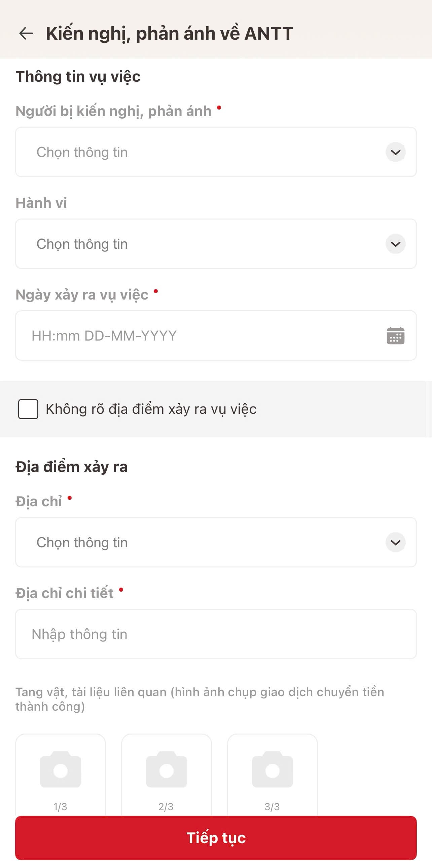Tap the Kiến nghị, phản ánh về ANTT title
The width and height of the screenshot is (432, 868).
coord(169,34)
